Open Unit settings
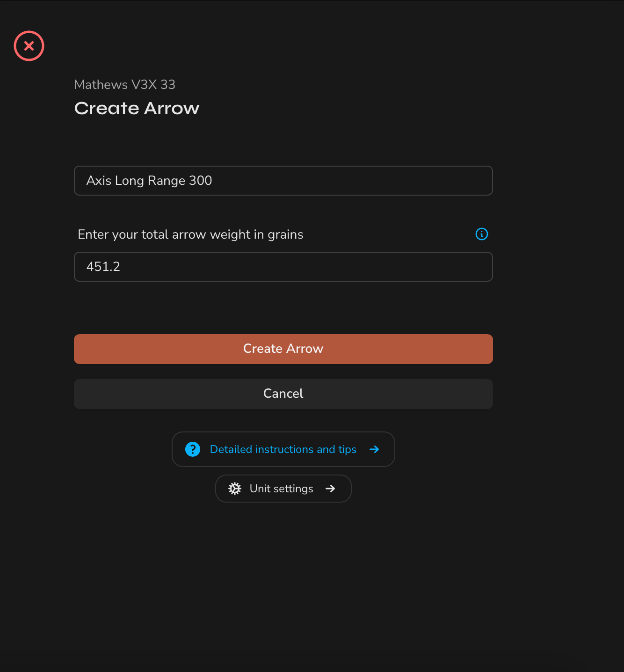 coord(282,489)
